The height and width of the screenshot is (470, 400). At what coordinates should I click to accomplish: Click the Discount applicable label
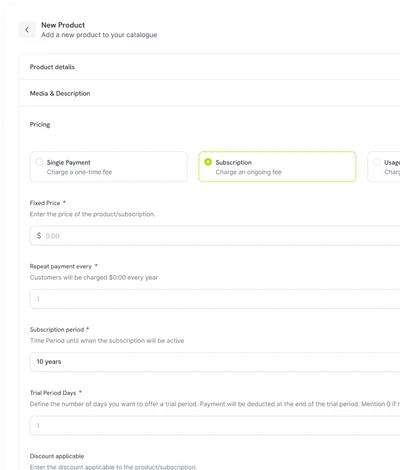coord(57,456)
